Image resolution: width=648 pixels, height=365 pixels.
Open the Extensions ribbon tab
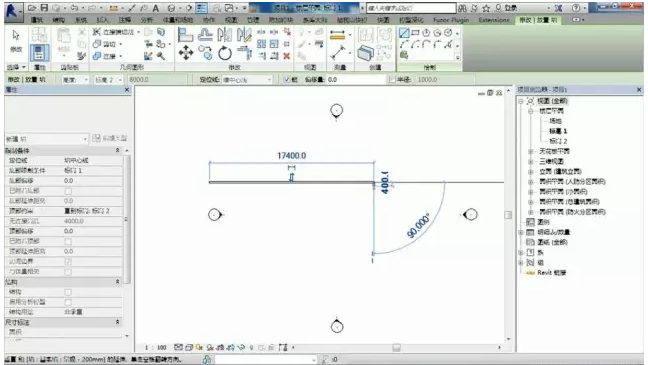[x=494, y=20]
